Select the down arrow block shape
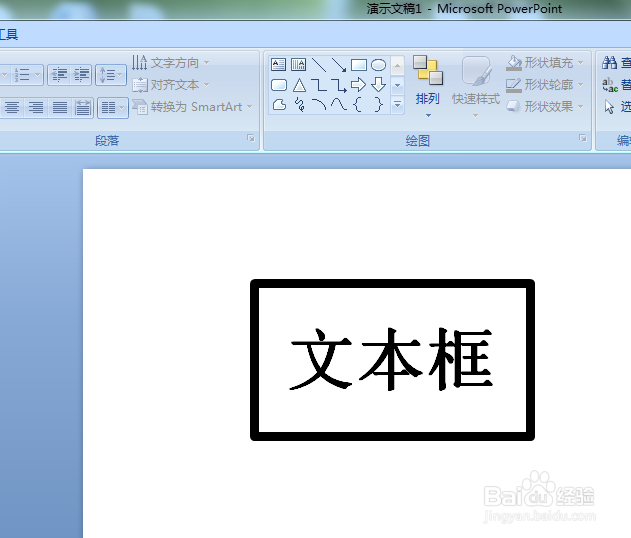631x538 pixels. (x=378, y=85)
